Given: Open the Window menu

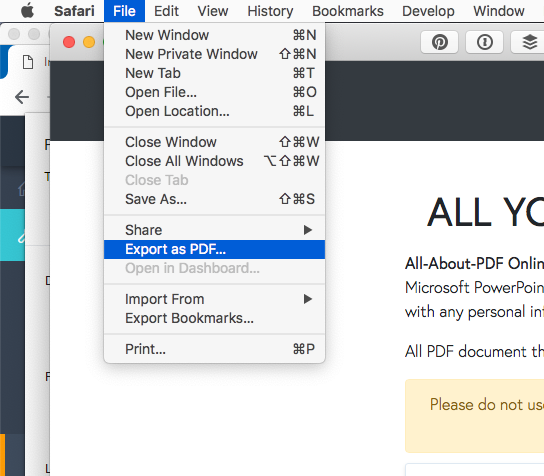Looking at the screenshot, I should [x=499, y=11].
